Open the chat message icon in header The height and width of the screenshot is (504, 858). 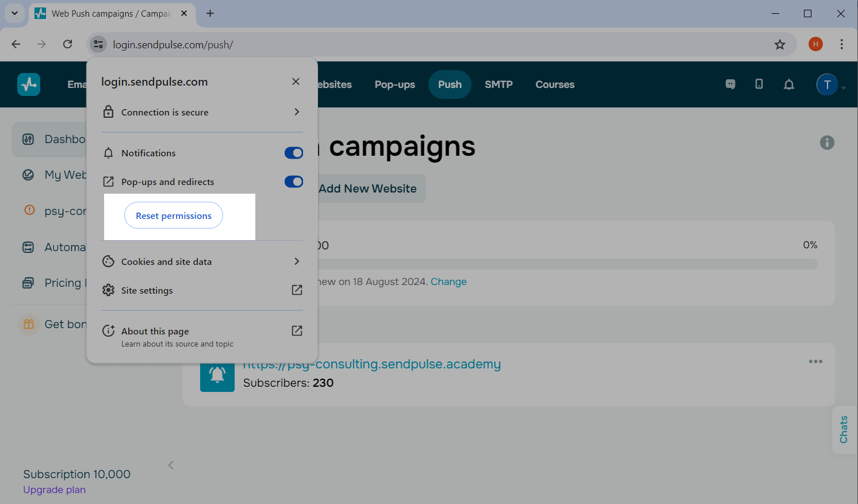(730, 84)
